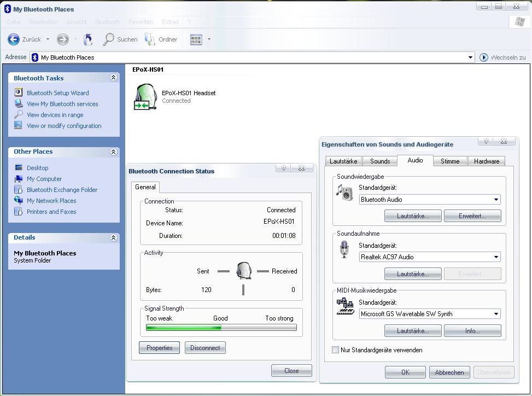Click Properties button in Connection Status

[x=160, y=347]
